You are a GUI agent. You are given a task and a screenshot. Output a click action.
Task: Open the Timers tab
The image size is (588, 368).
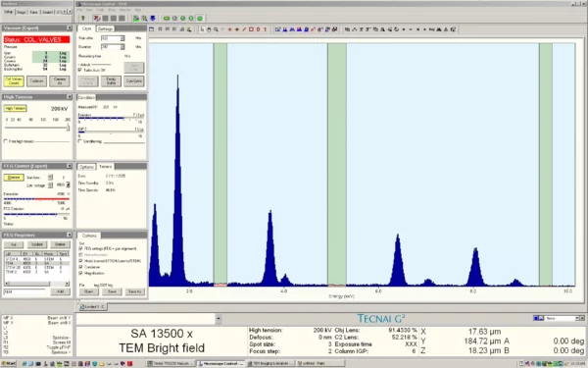[x=106, y=167]
